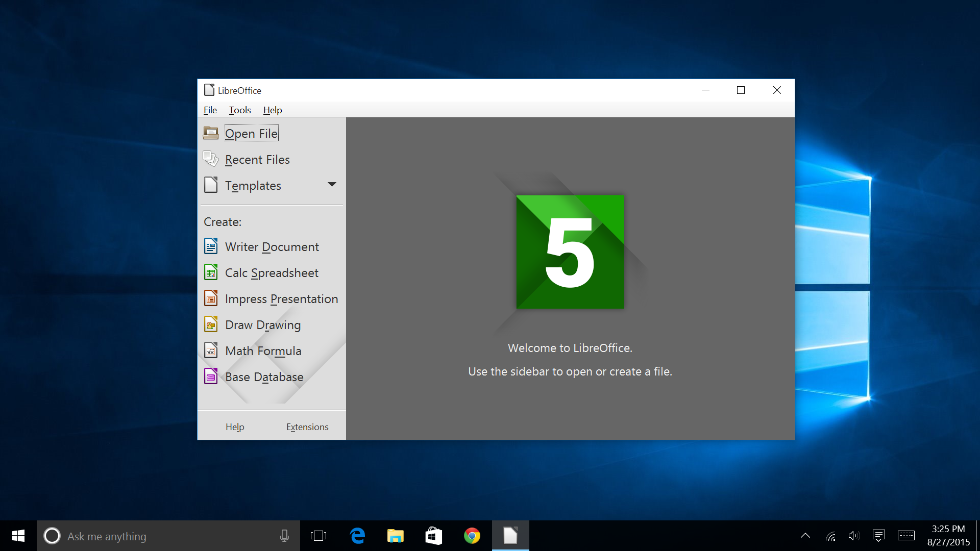980x551 pixels.
Task: Click the Draw Drawing icon
Action: [211, 325]
